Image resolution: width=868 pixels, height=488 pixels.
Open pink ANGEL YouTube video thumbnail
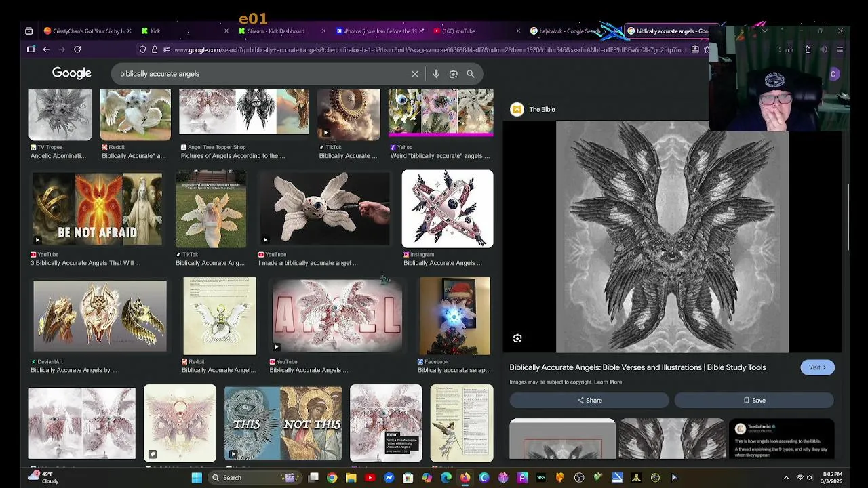coord(337,316)
